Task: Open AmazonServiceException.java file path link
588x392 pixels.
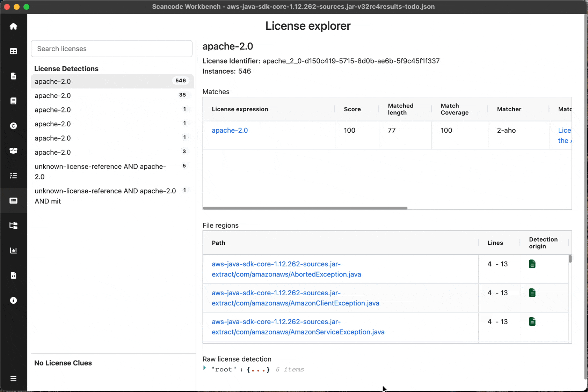Action: [298, 327]
